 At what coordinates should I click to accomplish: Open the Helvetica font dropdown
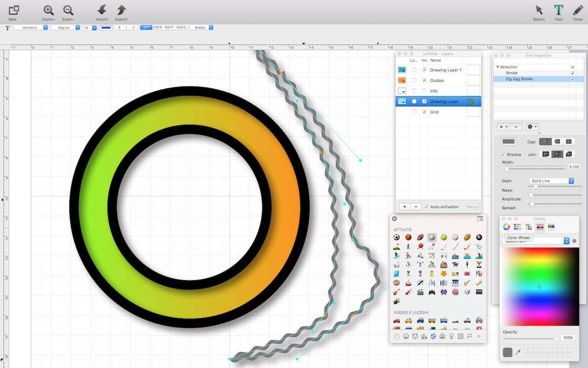[x=31, y=28]
